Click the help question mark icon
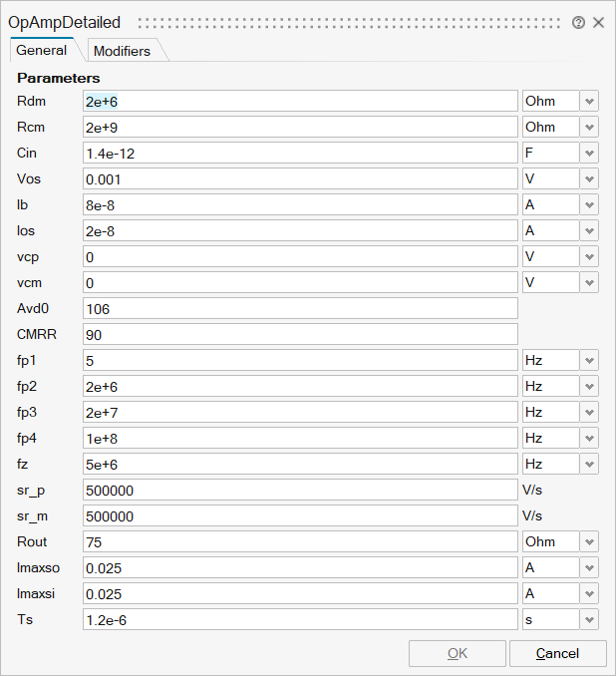This screenshot has width=616, height=676. tap(579, 22)
